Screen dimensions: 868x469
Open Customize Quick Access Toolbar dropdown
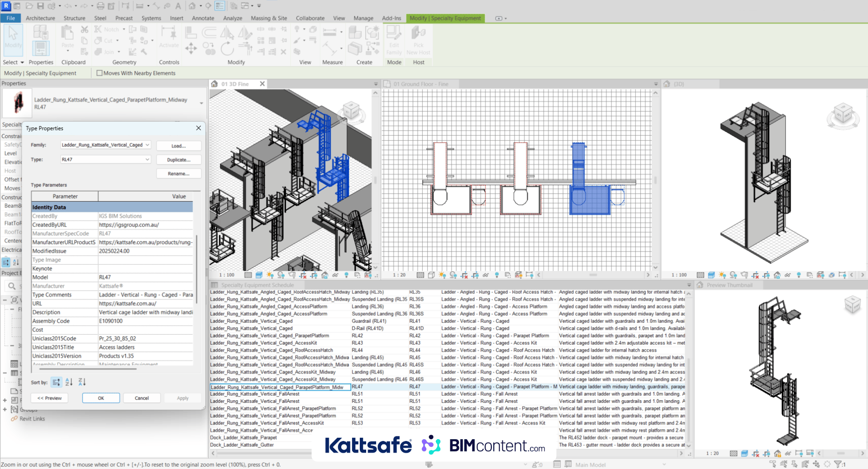pos(259,6)
